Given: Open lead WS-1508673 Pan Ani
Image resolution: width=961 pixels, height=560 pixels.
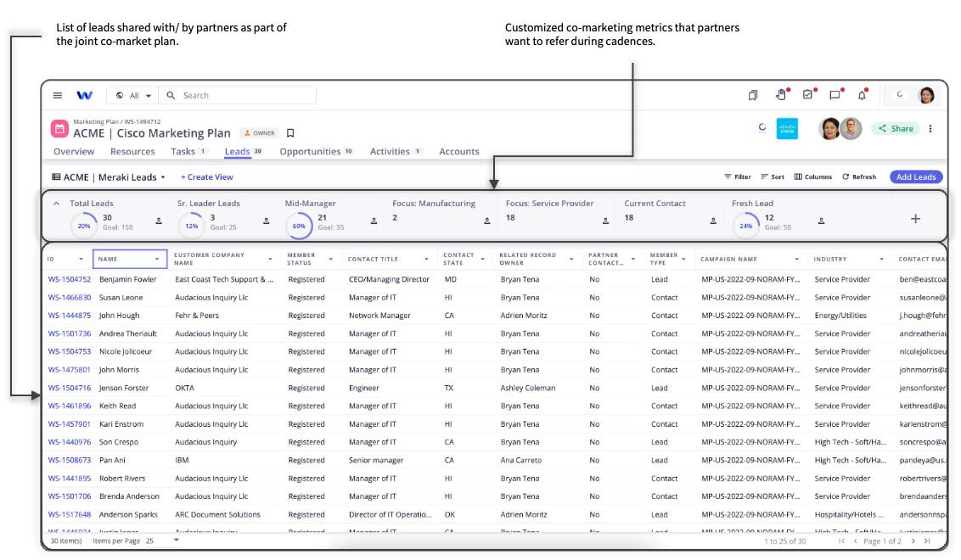Looking at the screenshot, I should [70, 460].
